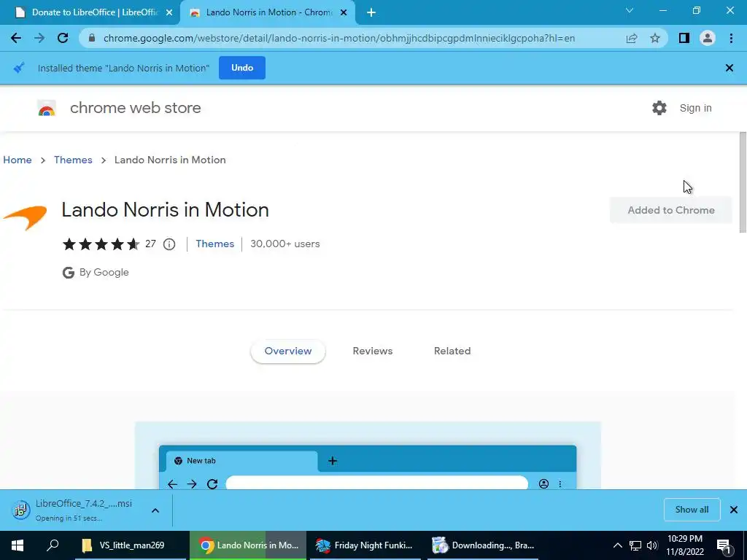
Task: Select the Overview tab
Action: (287, 351)
